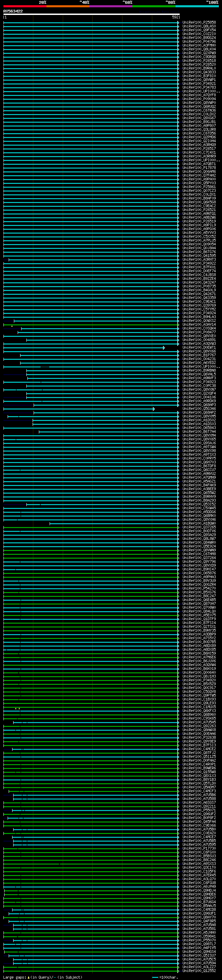Select the label UniRef100_Q43247
222x980 pixels.
point(199,283)
